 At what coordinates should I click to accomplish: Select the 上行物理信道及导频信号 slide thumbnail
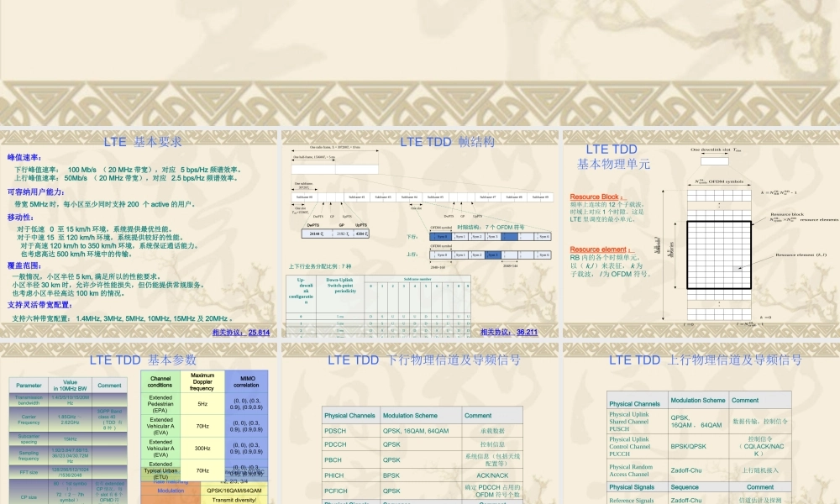(701, 423)
